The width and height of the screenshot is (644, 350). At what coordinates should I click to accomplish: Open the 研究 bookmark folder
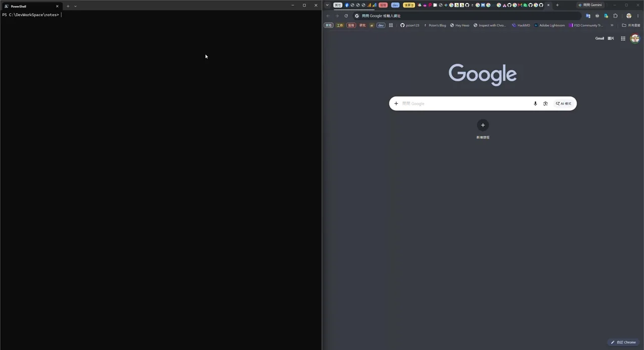click(x=362, y=25)
